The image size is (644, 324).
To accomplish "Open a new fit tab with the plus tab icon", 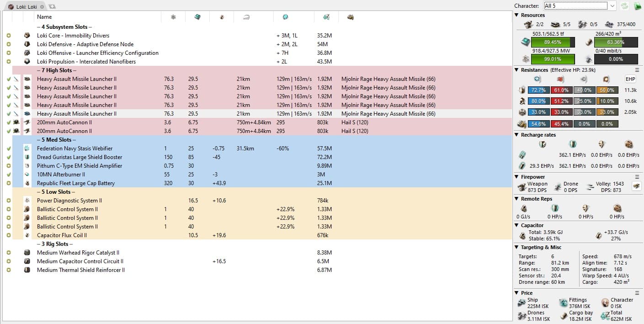I will coord(52,7).
